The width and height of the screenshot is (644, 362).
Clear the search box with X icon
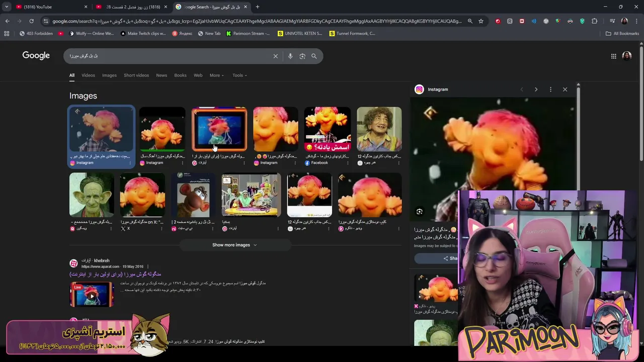275,56
